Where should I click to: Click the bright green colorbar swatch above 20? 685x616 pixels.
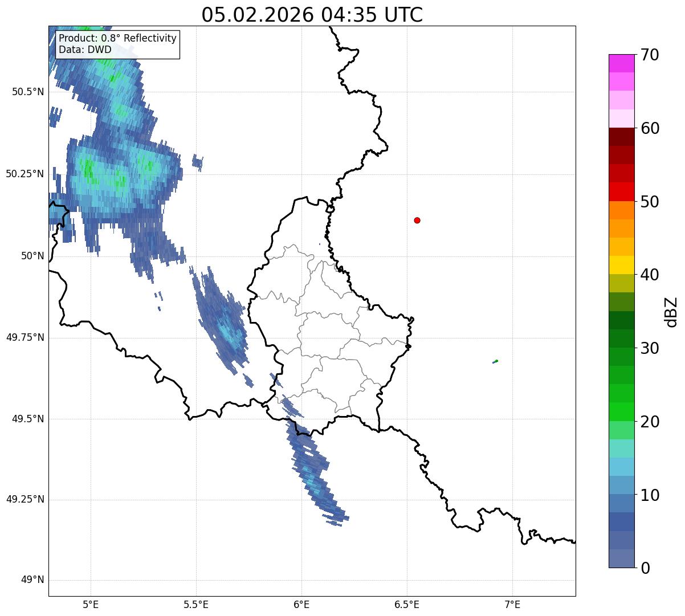[x=621, y=411]
